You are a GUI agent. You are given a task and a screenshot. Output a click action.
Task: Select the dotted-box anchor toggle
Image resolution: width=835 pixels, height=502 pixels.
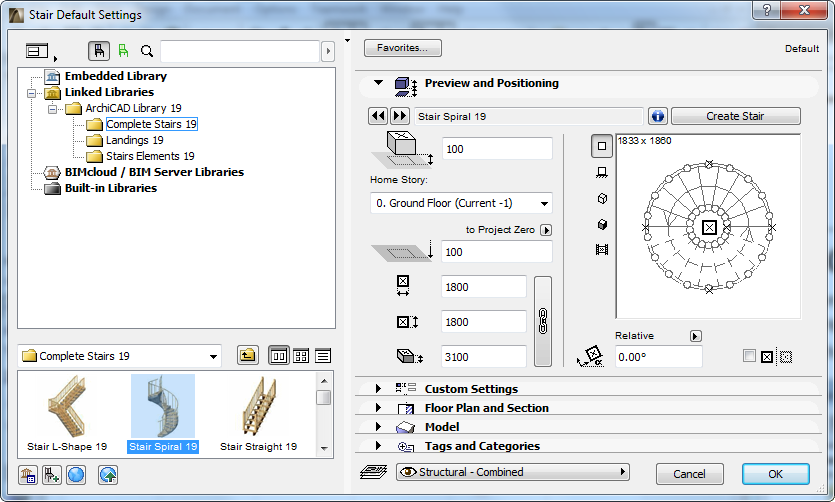coord(786,357)
